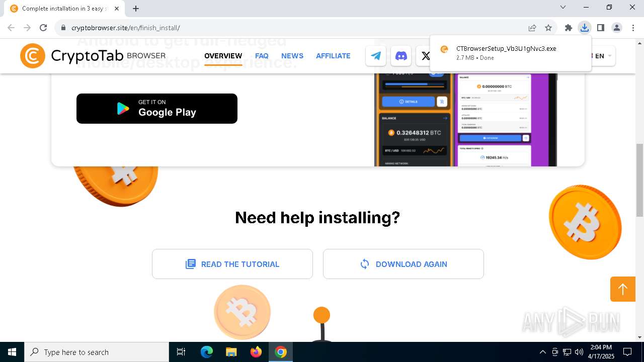Close the Complete installation tab
Viewport: 644px width, 362px height.
pyautogui.click(x=117, y=9)
